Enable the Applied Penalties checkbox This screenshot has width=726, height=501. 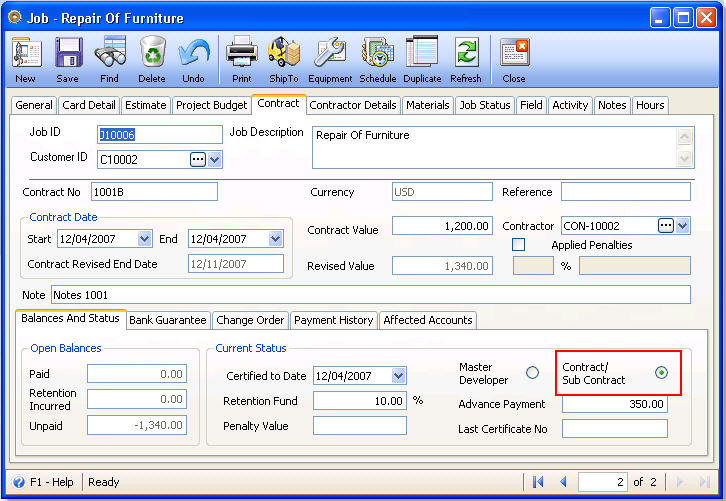coord(519,244)
